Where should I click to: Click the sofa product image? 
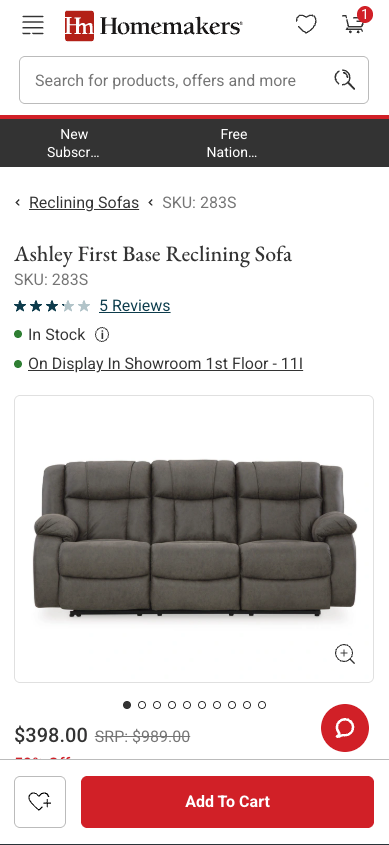[194, 539]
